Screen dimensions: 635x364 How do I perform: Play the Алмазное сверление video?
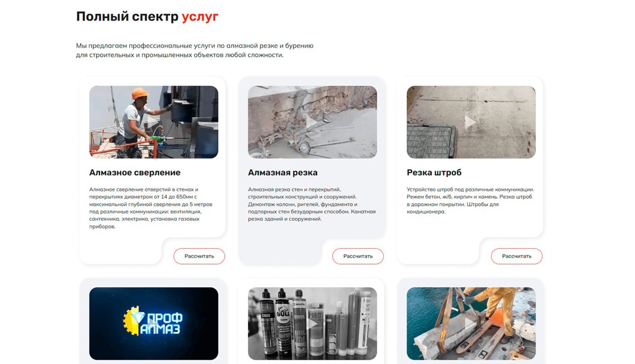[153, 122]
